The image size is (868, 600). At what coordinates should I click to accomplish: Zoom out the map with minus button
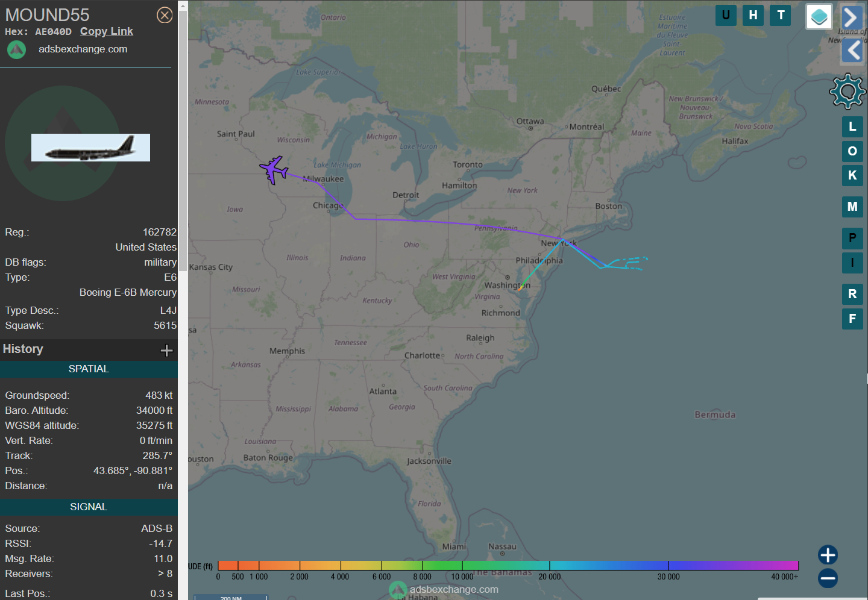pos(828,578)
